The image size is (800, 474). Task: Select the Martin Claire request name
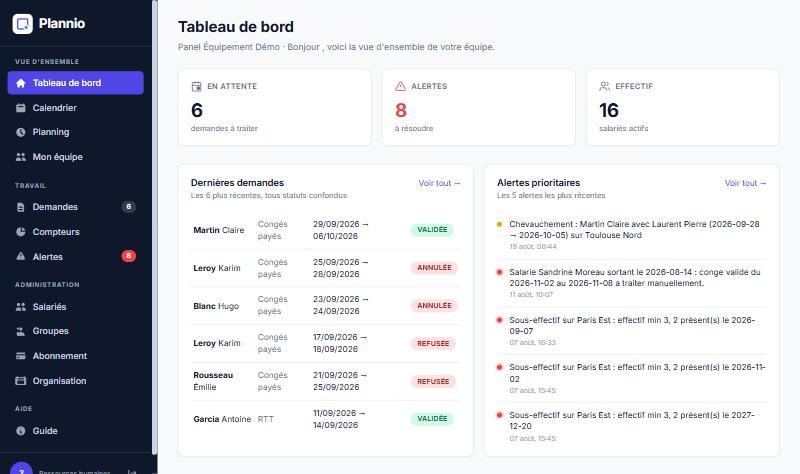[218, 230]
